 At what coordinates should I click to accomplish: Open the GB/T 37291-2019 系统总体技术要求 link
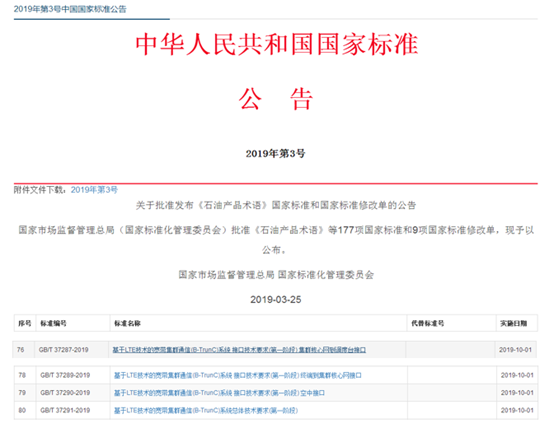click(x=206, y=410)
